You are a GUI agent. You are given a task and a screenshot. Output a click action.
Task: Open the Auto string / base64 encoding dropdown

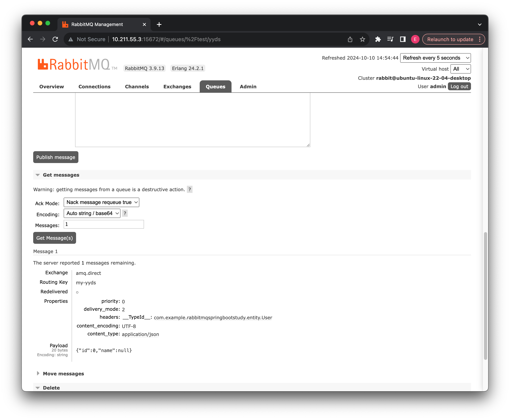(92, 213)
